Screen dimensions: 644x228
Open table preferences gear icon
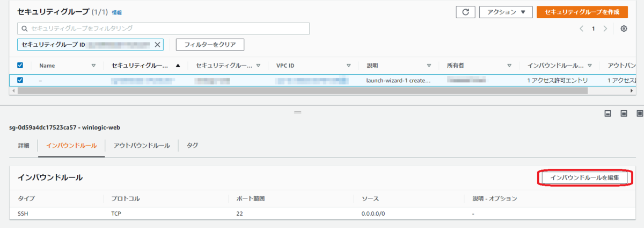[624, 28]
